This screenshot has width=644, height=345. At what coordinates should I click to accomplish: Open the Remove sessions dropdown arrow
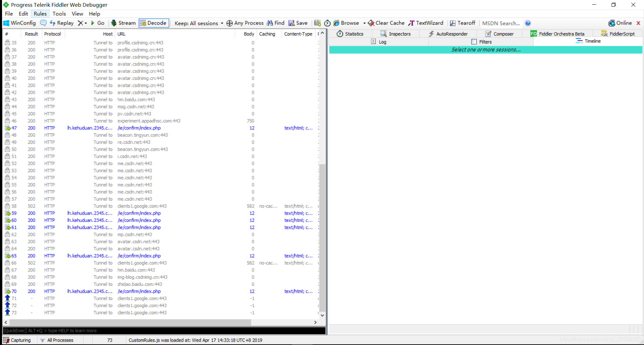86,23
